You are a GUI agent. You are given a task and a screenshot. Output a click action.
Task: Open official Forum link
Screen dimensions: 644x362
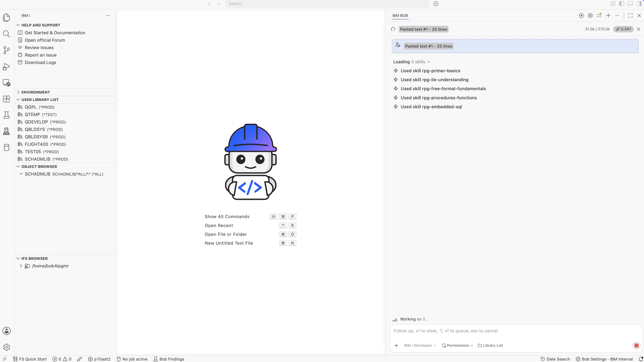[x=45, y=40]
